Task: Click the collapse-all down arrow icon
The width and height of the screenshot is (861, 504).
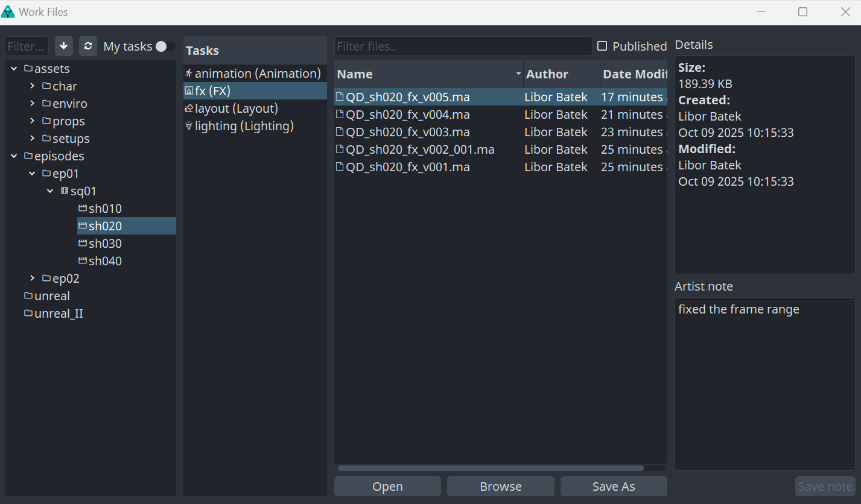Action: tap(64, 46)
